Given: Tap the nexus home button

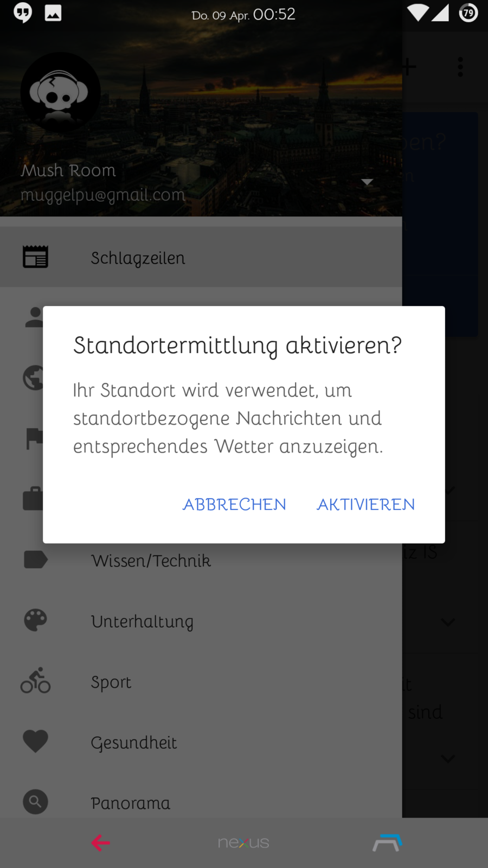Looking at the screenshot, I should (243, 843).
